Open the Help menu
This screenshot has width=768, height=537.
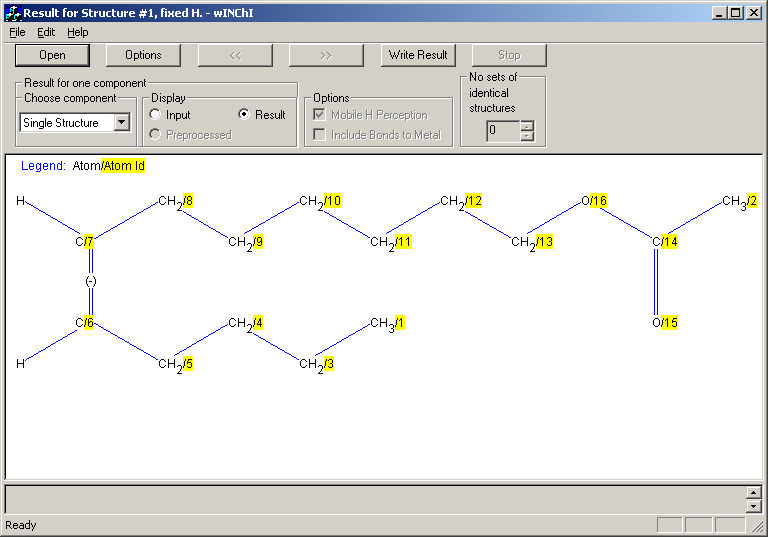pos(78,32)
